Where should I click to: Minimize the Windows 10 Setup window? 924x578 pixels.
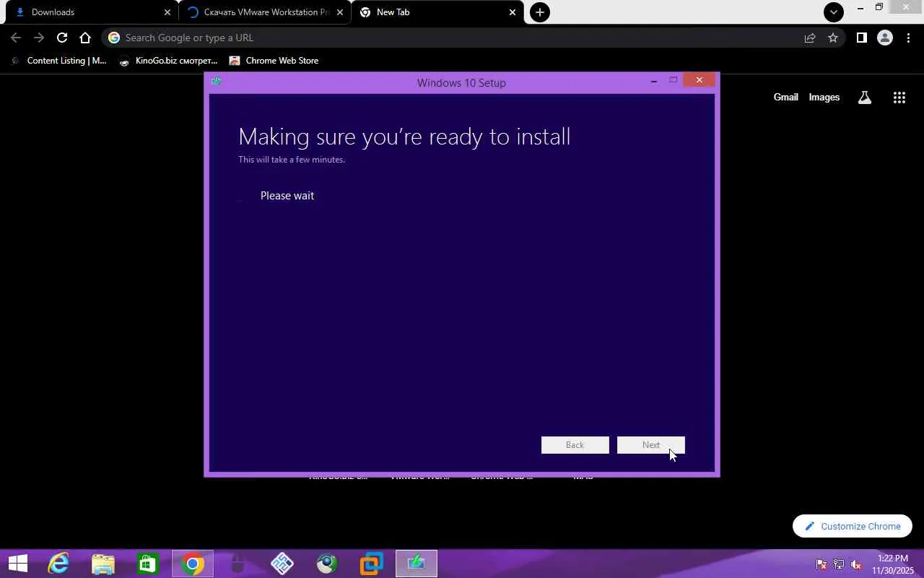coord(654,81)
